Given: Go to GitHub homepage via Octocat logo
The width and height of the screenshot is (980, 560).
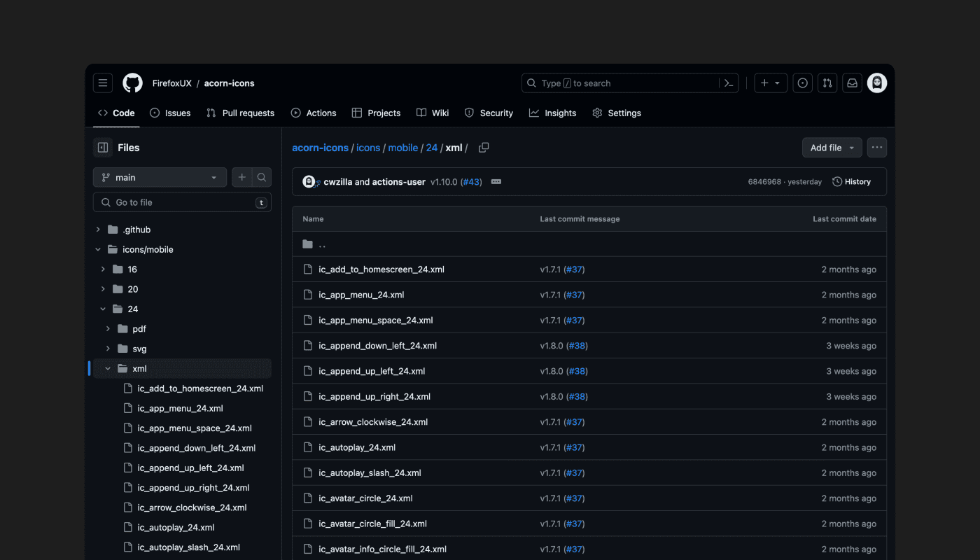Looking at the screenshot, I should [x=132, y=83].
